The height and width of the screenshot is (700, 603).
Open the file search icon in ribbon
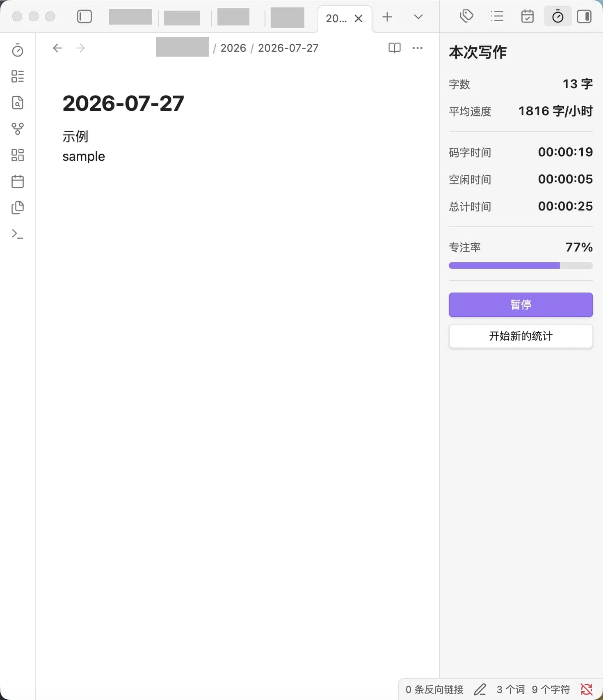pyautogui.click(x=18, y=103)
